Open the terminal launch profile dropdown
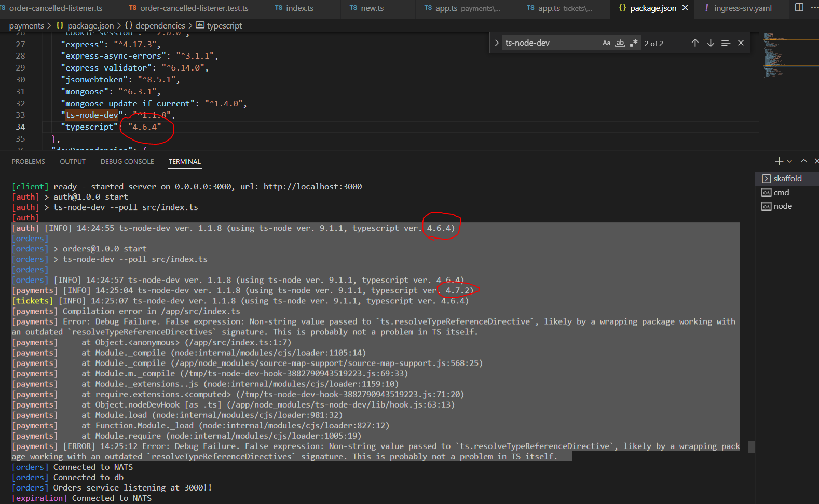 [789, 161]
